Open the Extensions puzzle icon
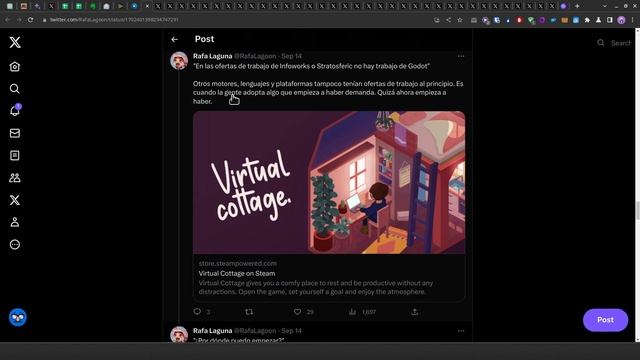This screenshot has width=640, height=360. click(587, 20)
